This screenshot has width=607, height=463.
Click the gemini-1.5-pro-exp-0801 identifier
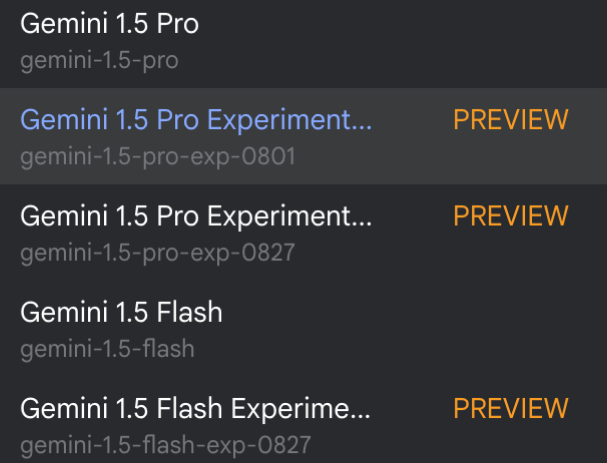click(x=157, y=157)
